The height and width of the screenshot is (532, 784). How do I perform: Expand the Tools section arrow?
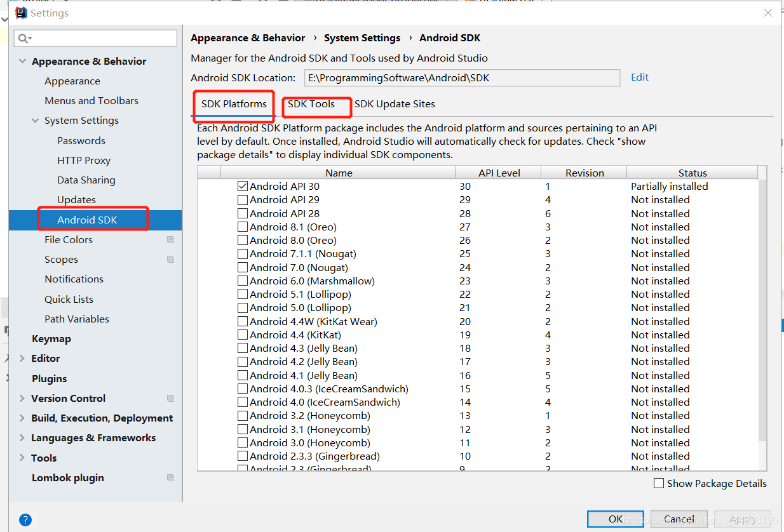pos(23,458)
